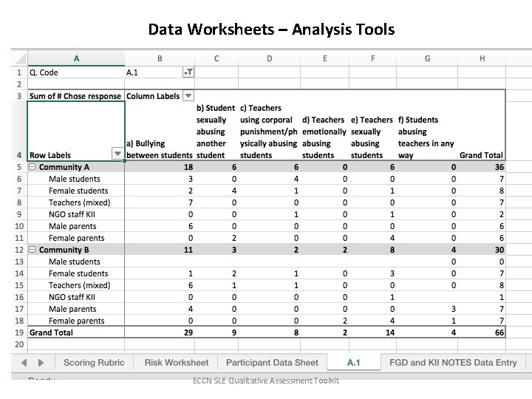Viewport: 532px width, 399px height.
Task: Select column H header
Action: click(482, 58)
